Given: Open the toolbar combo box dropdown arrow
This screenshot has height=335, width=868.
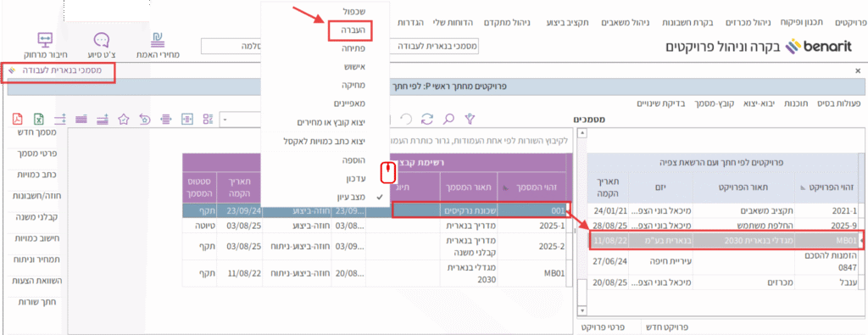Looking at the screenshot, I should pyautogui.click(x=225, y=119).
